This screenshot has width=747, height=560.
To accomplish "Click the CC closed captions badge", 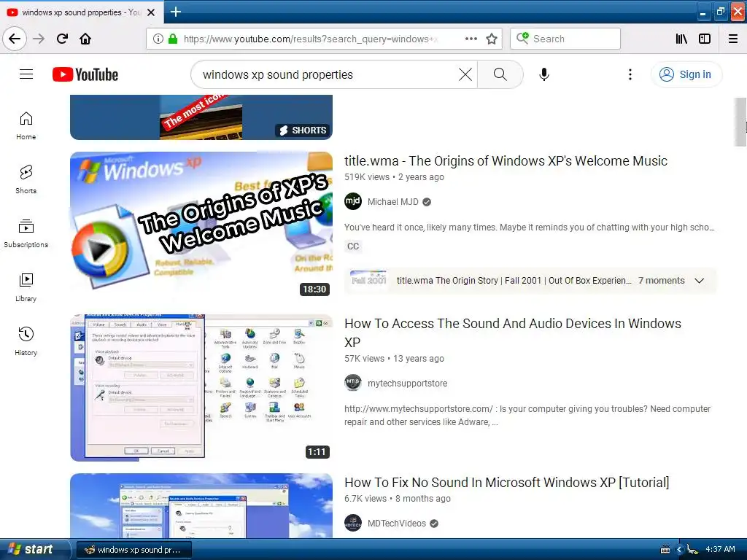I will click(x=353, y=246).
